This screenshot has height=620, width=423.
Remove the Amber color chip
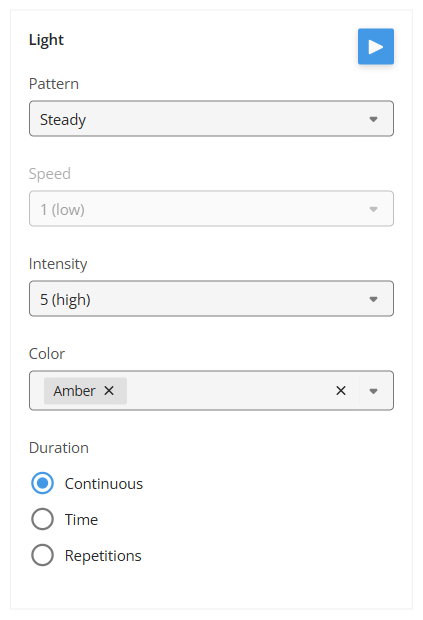coord(109,391)
